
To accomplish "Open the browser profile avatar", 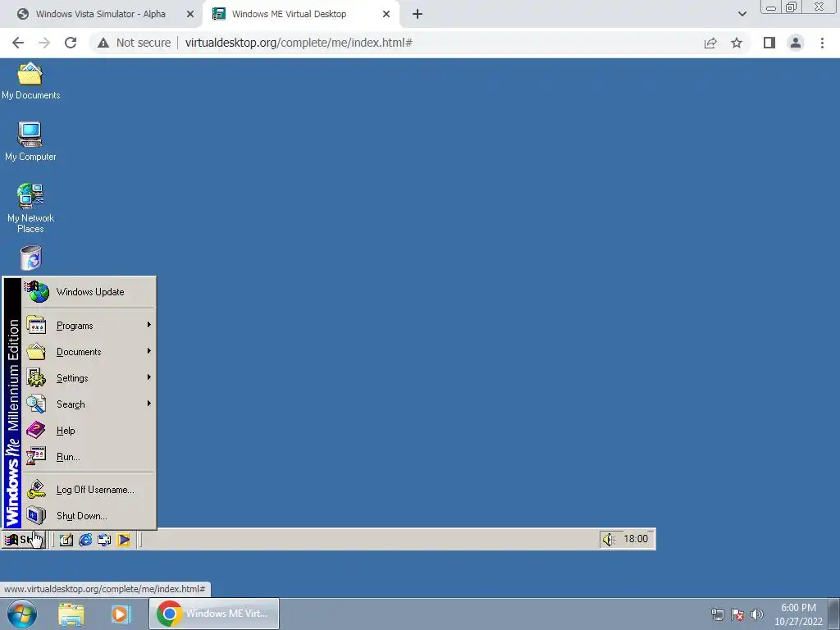I will (796, 43).
